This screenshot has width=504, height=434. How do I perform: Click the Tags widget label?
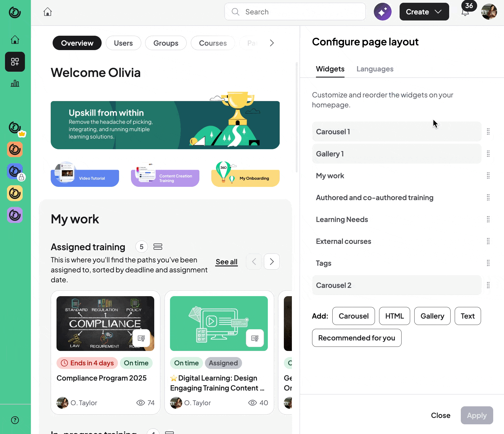point(324,263)
